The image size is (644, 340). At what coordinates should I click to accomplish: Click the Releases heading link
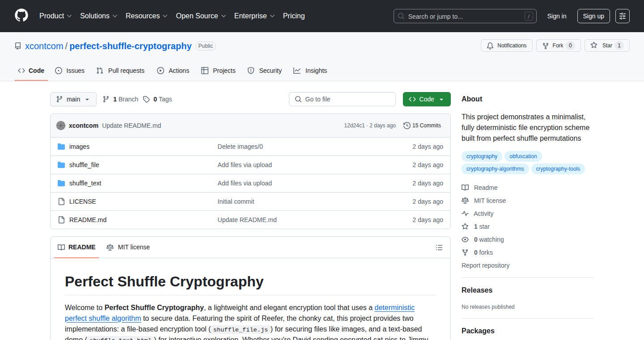point(477,290)
